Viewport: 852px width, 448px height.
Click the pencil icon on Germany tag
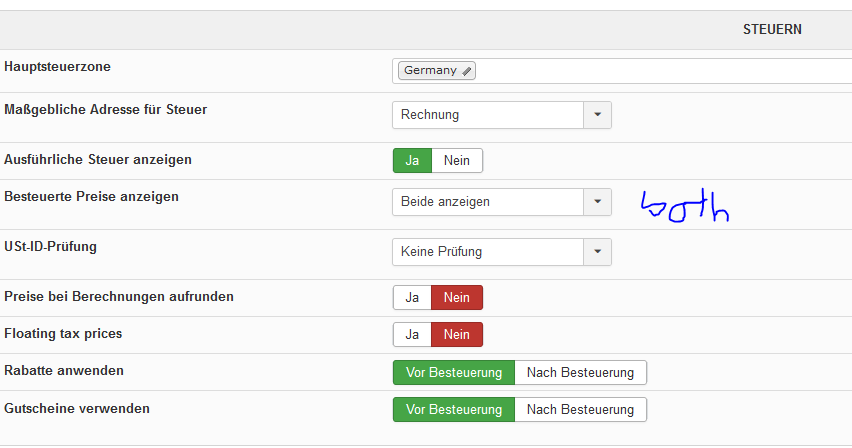pos(467,71)
